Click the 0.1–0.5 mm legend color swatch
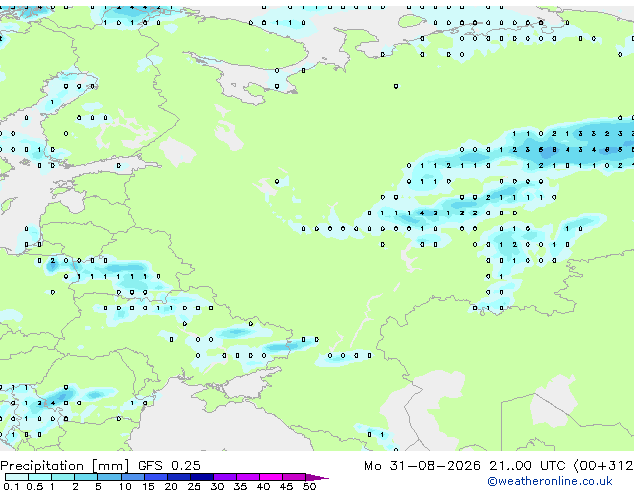The height and width of the screenshot is (490, 634). click(x=17, y=477)
